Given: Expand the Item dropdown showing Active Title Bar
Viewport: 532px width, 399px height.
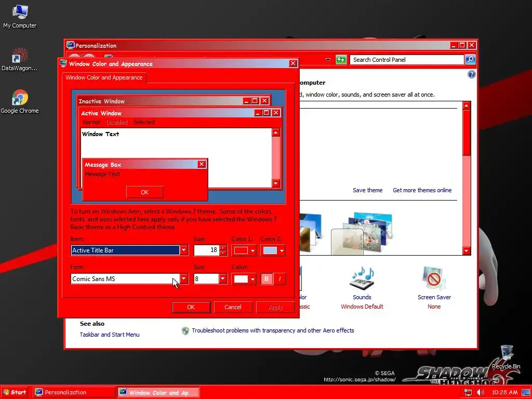Looking at the screenshot, I should [184, 250].
